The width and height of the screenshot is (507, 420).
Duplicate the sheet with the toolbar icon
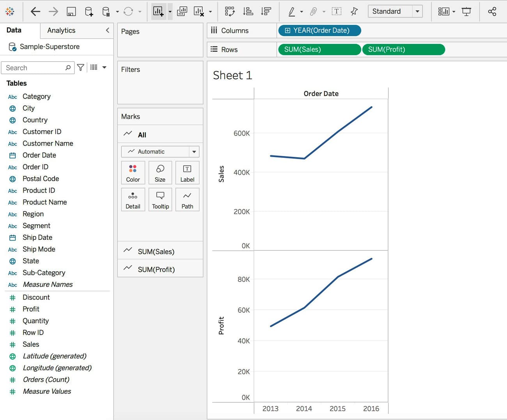tap(182, 12)
